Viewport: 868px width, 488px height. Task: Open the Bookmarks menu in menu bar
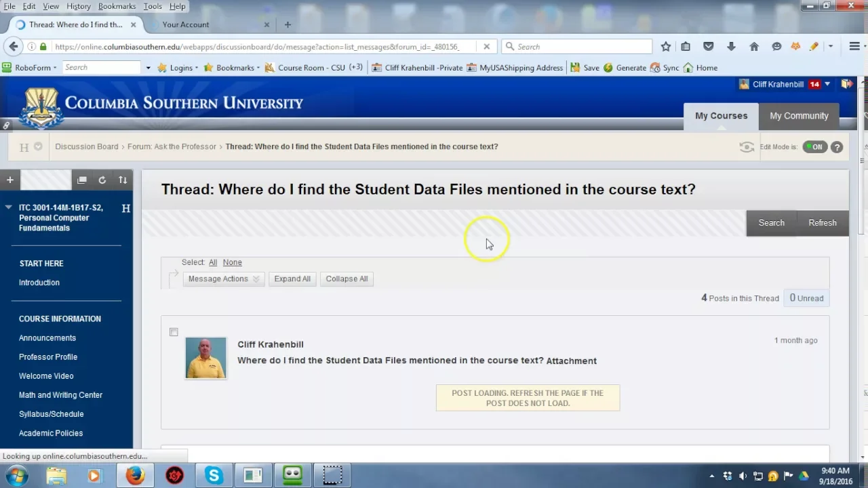[117, 6]
